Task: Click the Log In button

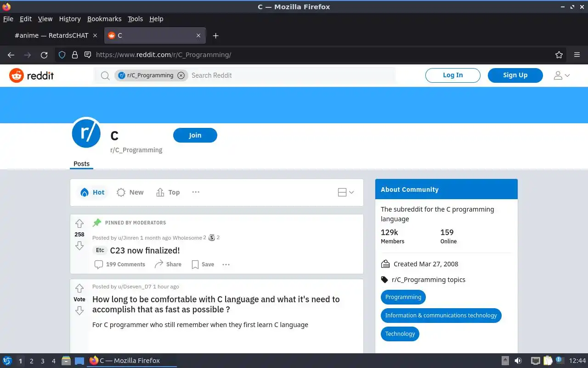Action: (x=453, y=75)
